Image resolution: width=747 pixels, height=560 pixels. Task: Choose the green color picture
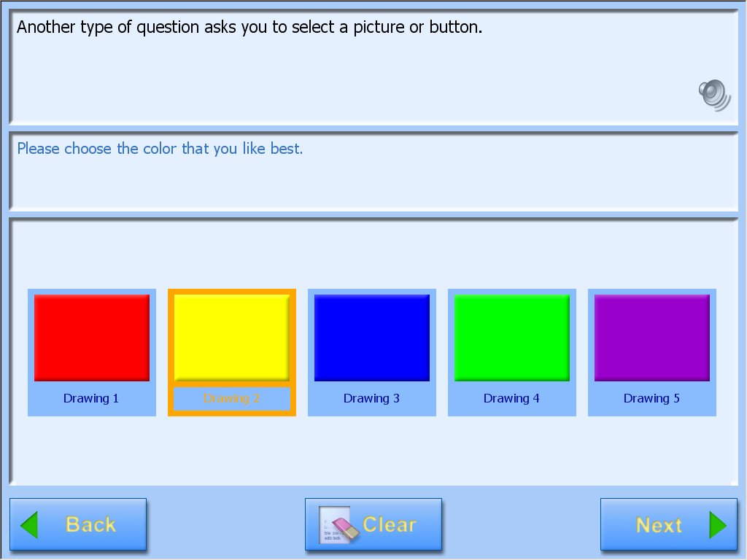pyautogui.click(x=512, y=338)
